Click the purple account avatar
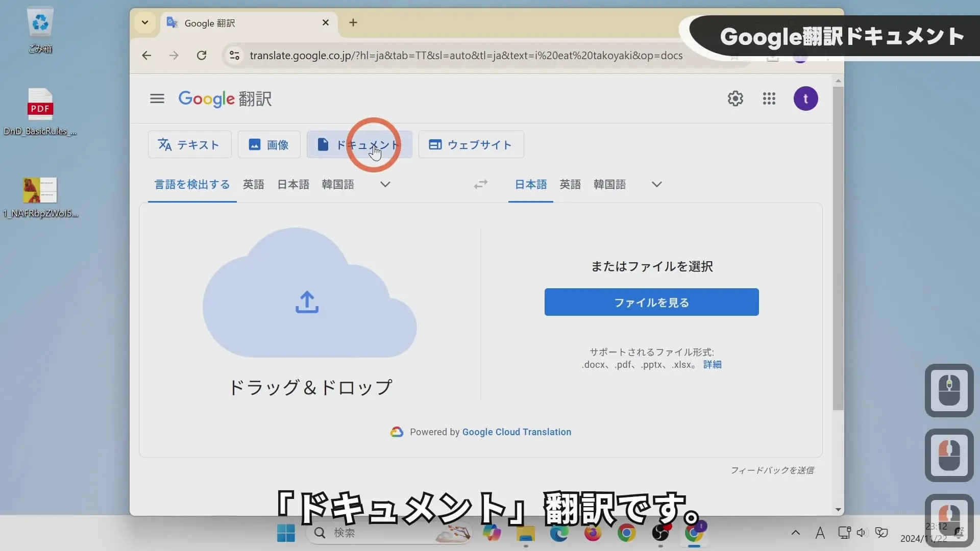 [805, 98]
